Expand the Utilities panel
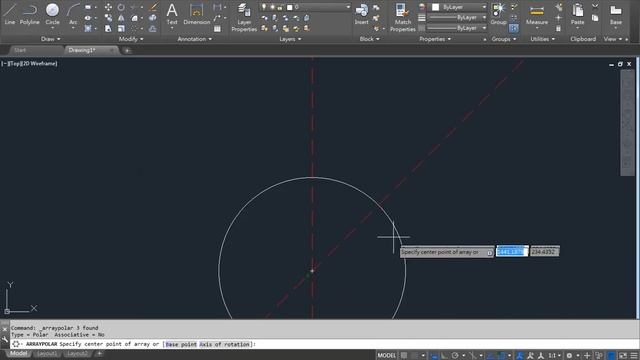The image size is (640, 360). pyautogui.click(x=542, y=39)
